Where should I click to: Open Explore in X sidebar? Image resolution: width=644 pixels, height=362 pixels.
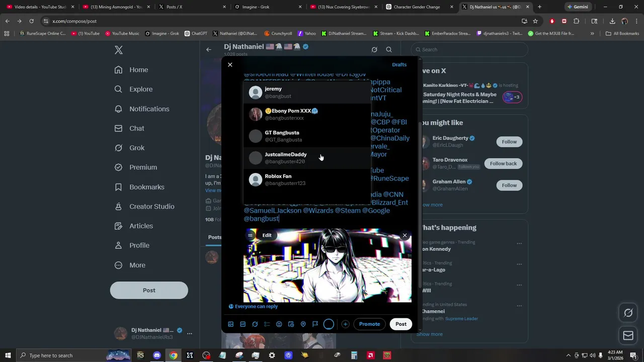(133, 89)
